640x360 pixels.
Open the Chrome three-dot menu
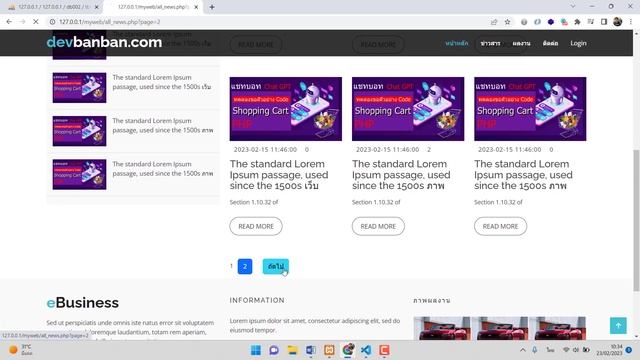point(631,22)
